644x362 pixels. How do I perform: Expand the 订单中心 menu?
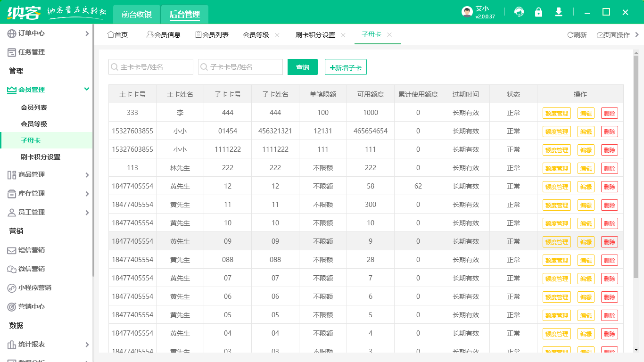47,33
